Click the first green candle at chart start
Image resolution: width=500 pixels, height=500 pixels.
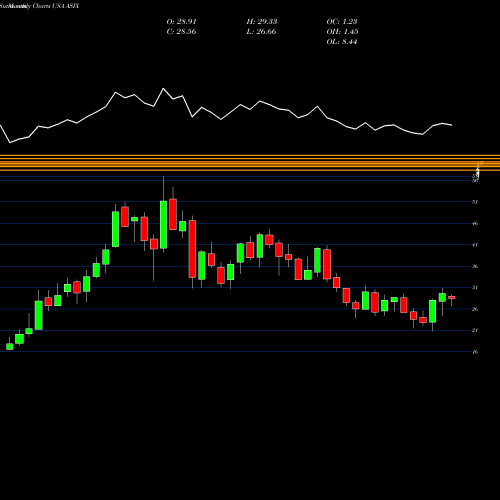[10, 346]
